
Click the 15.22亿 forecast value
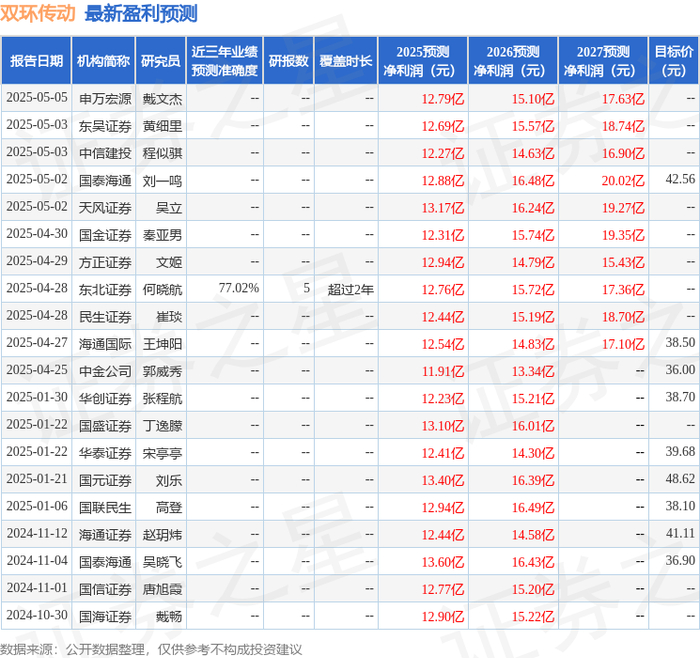[x=533, y=617]
